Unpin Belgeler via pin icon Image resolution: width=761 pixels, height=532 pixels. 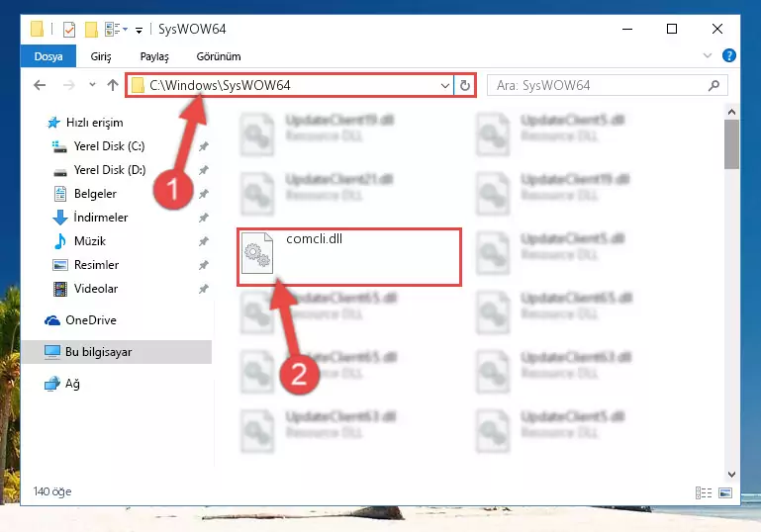click(x=203, y=194)
